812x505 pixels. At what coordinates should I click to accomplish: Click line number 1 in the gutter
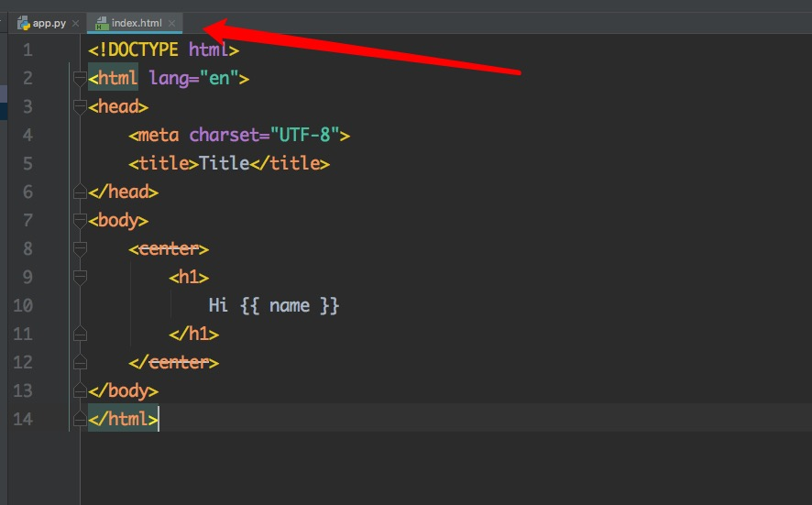[27, 50]
